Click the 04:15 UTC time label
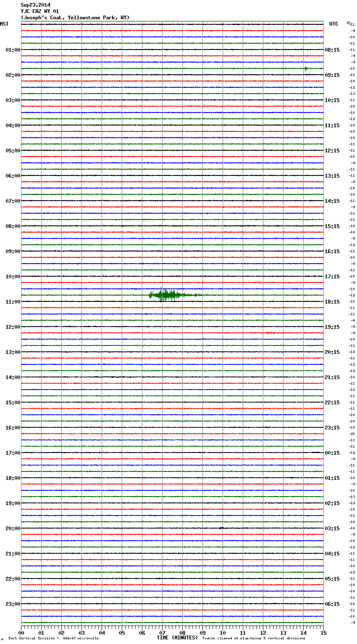Viewport: 357px width, 644px height. pyautogui.click(x=332, y=554)
